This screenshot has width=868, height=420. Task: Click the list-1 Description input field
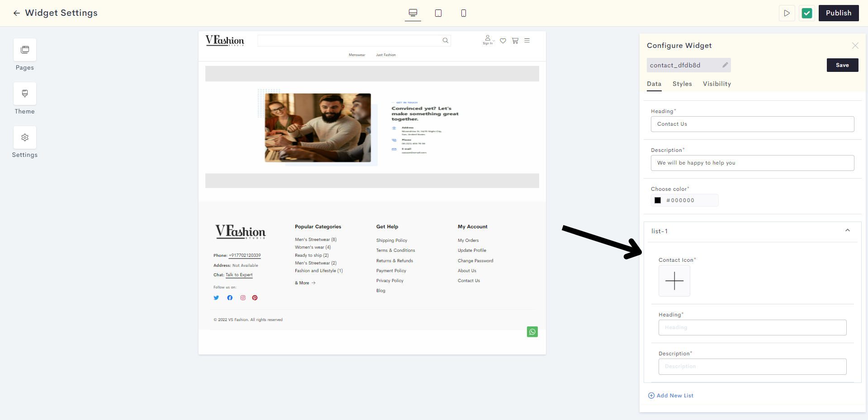(x=752, y=367)
